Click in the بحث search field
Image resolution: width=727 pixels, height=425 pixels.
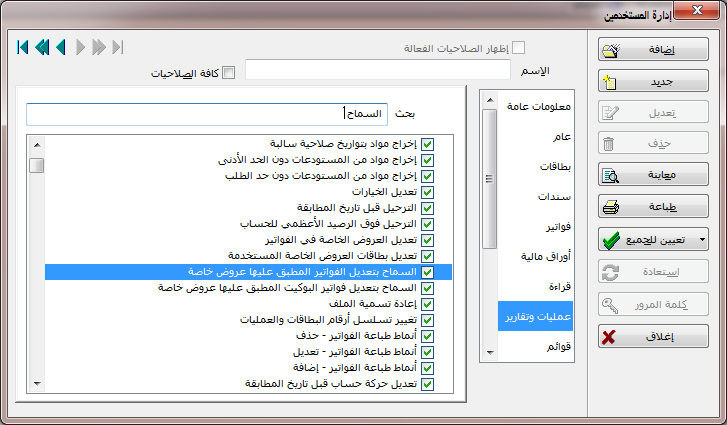(x=206, y=114)
